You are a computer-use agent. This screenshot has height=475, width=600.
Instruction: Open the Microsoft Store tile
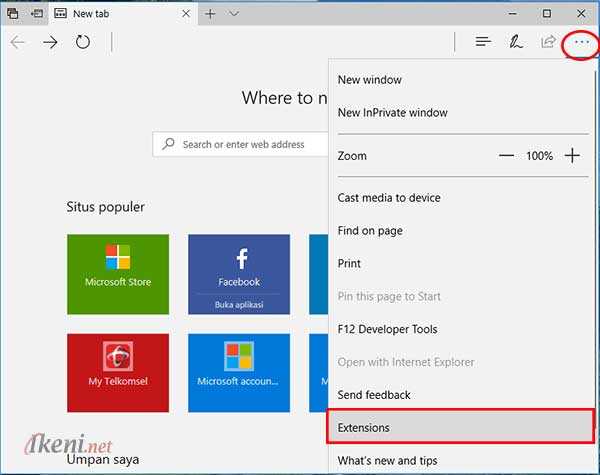coord(118,274)
